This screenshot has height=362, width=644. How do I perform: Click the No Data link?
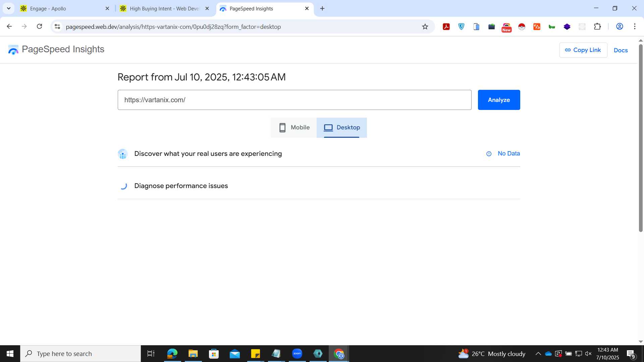click(508, 154)
